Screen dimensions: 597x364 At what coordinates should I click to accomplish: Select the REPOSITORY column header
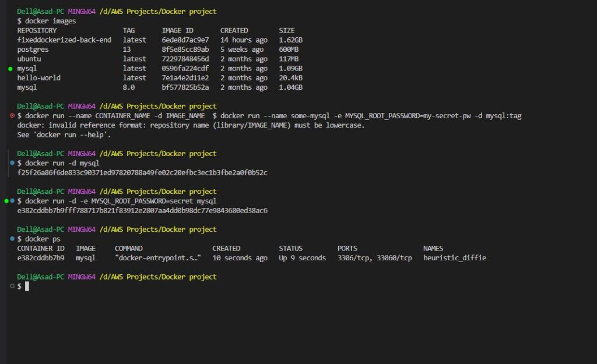click(x=37, y=30)
